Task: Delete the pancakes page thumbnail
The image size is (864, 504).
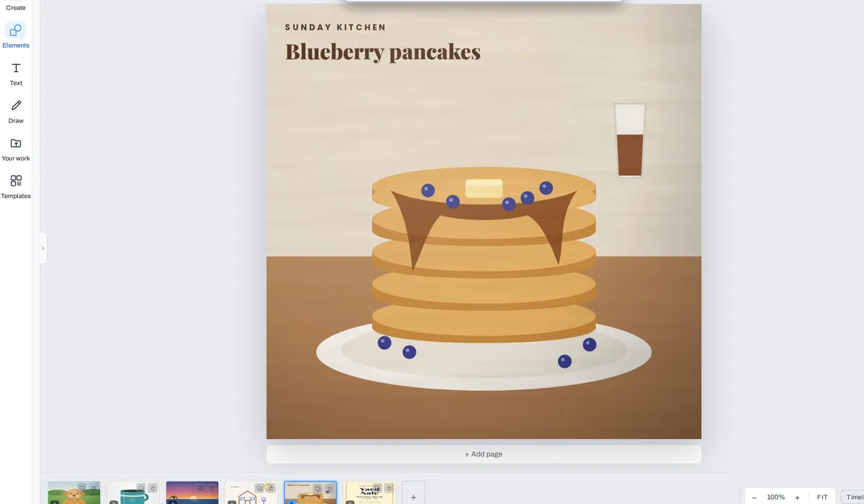Action: click(329, 488)
